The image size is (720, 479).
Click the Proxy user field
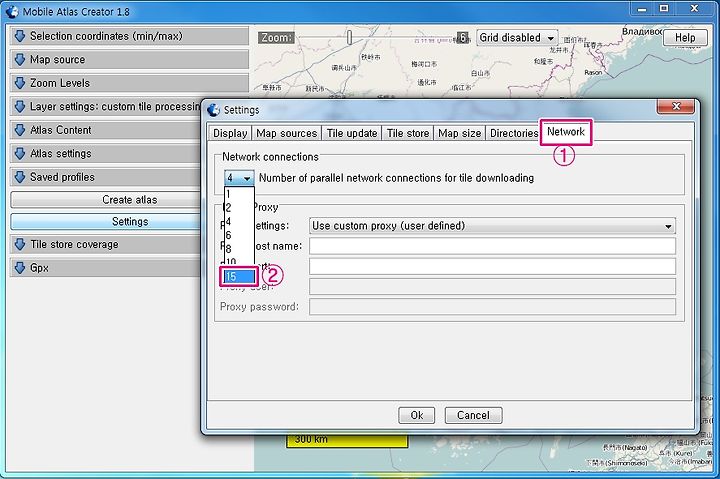click(x=492, y=287)
